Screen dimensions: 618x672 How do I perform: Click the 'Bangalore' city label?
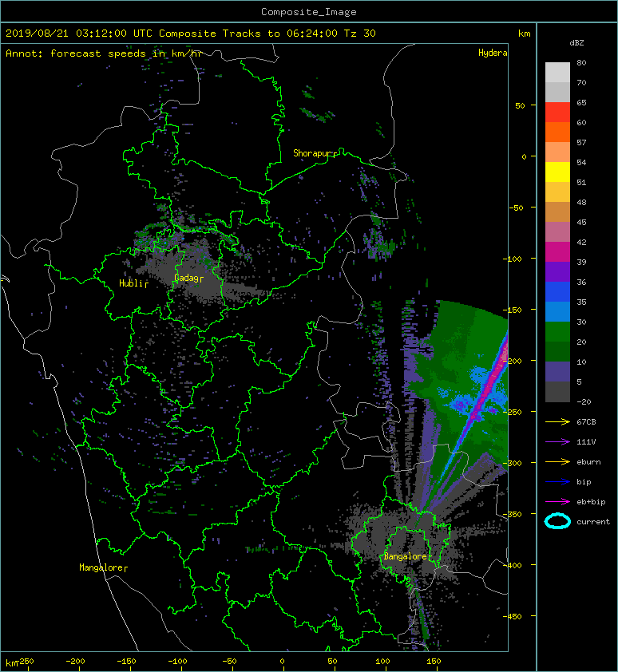tap(405, 556)
